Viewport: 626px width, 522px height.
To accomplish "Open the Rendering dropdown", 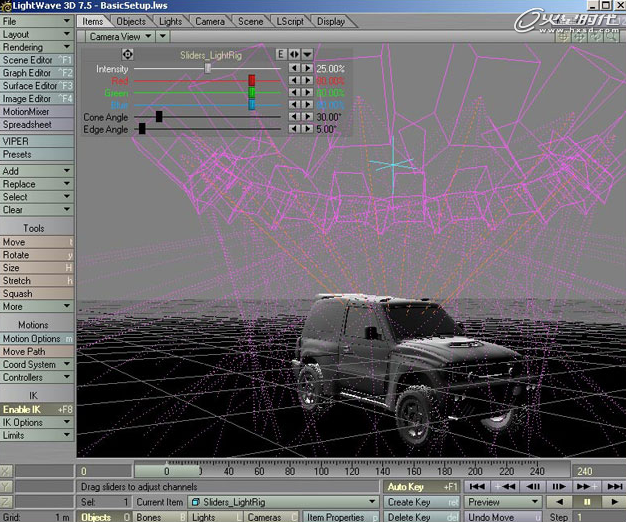I will pos(37,47).
